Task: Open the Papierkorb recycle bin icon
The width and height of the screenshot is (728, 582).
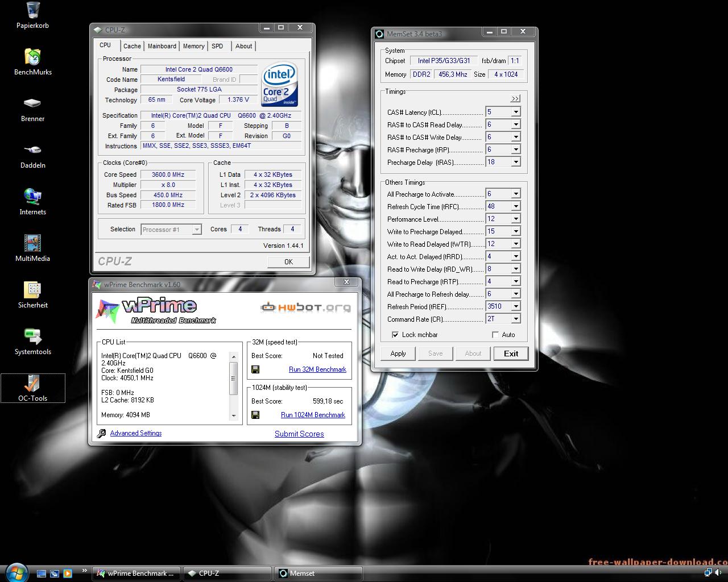Action: click(x=32, y=15)
